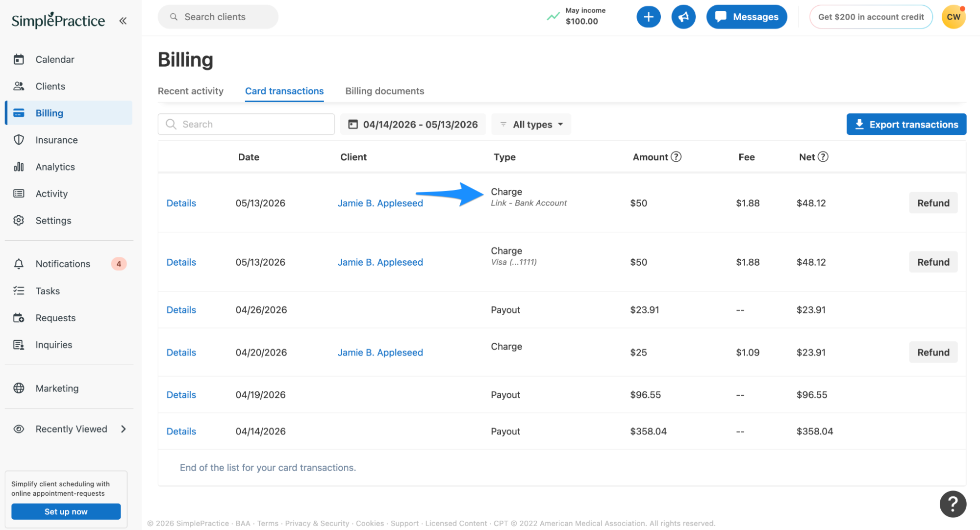Click the $1.09 fee value
Screen dimensions: 980x530
(748, 353)
